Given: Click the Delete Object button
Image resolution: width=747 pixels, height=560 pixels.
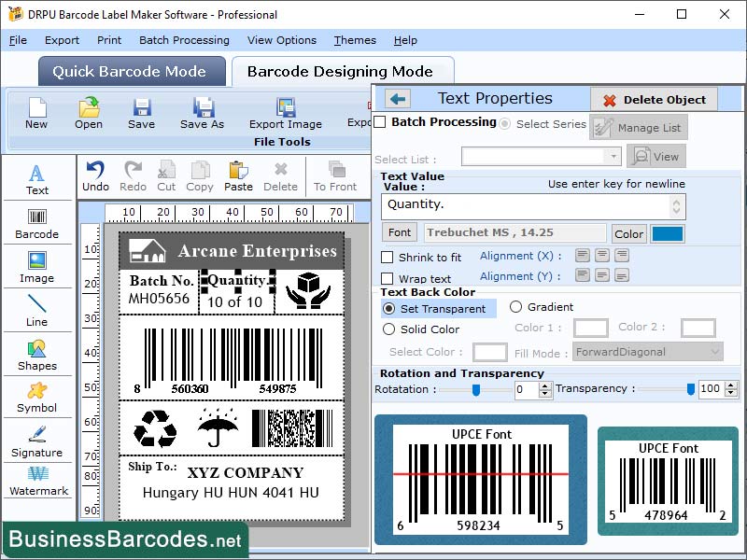Looking at the screenshot, I should (x=654, y=100).
